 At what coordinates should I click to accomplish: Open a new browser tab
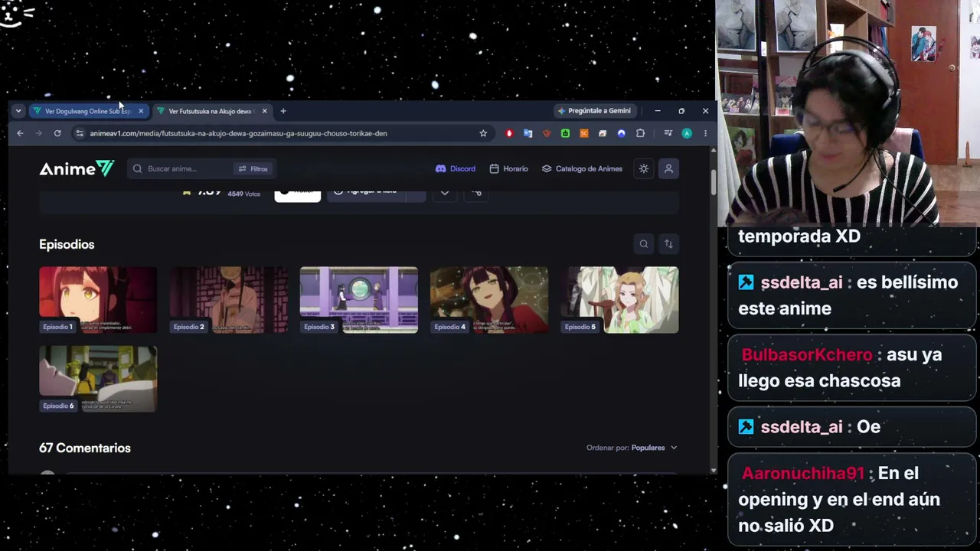pyautogui.click(x=283, y=111)
